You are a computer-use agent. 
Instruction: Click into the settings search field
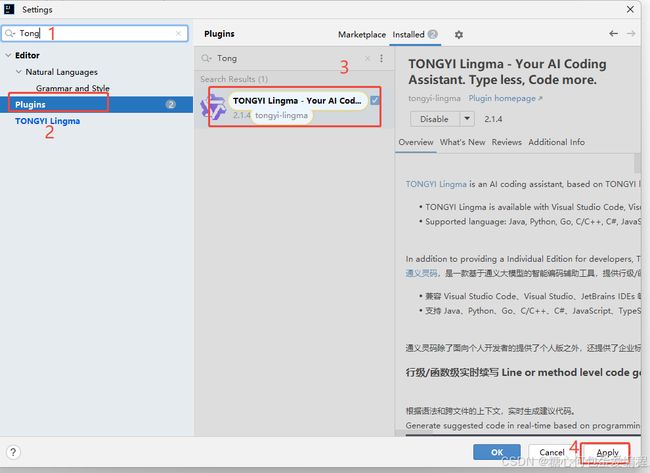point(95,34)
